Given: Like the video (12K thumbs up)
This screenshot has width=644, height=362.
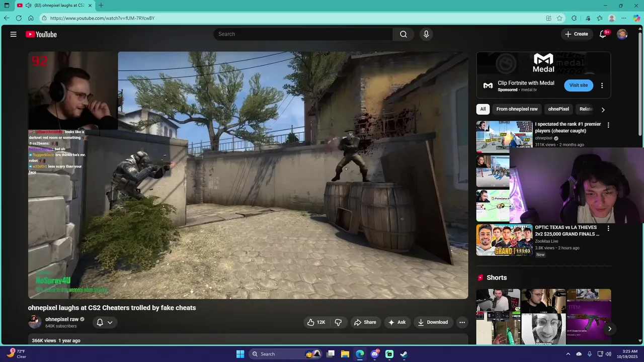Looking at the screenshot, I should 316,322.
